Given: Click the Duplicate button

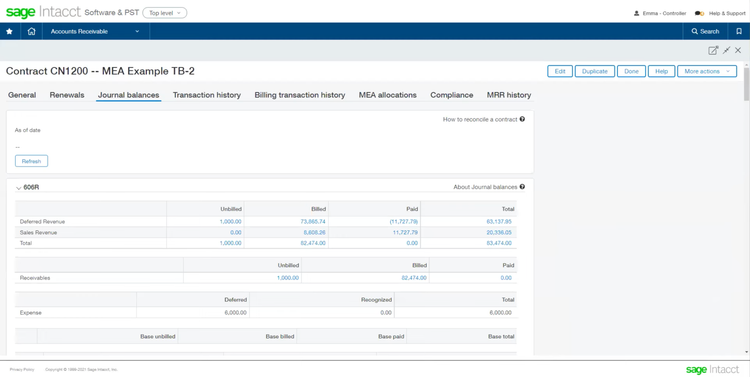Looking at the screenshot, I should click(x=595, y=71).
